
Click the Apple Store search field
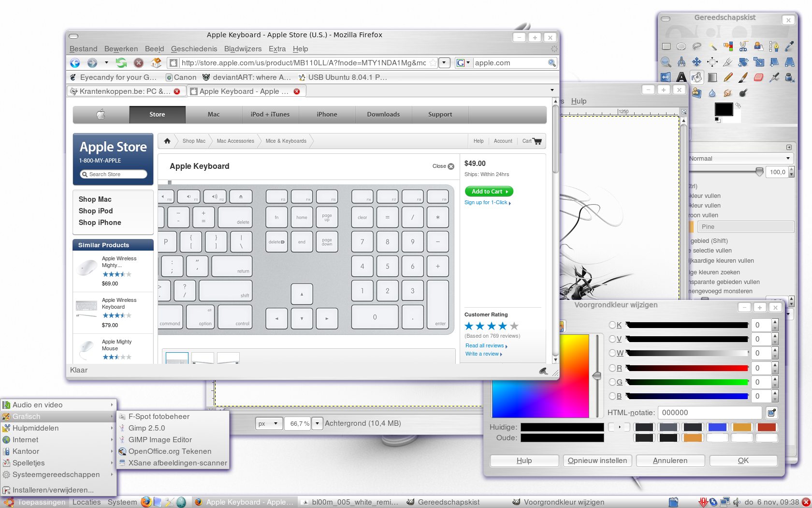pos(114,174)
